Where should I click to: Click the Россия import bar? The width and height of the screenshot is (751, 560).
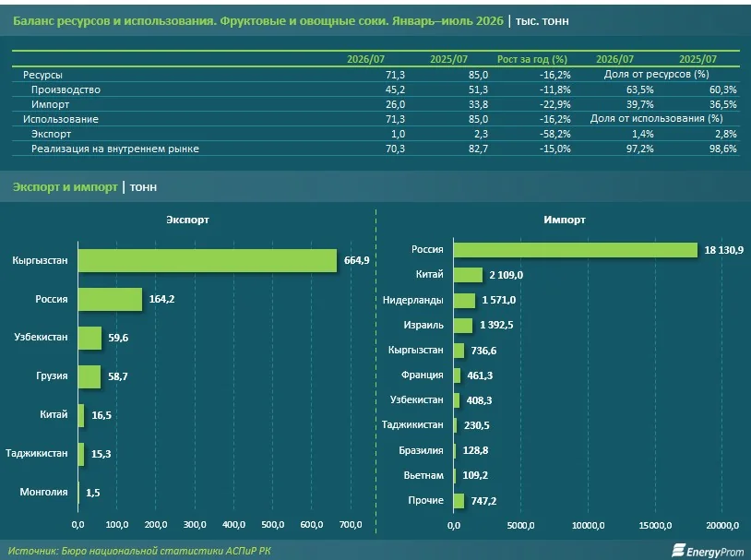coord(576,250)
